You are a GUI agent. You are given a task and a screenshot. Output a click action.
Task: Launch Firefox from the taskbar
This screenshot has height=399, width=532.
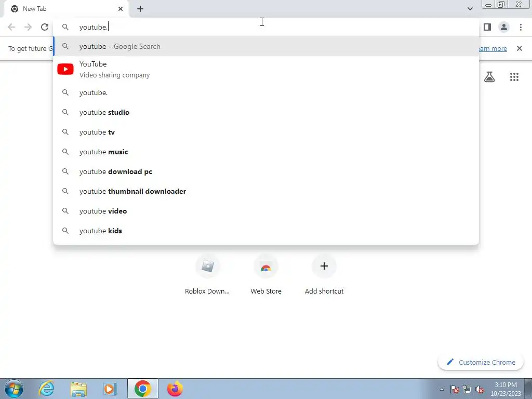(175, 389)
